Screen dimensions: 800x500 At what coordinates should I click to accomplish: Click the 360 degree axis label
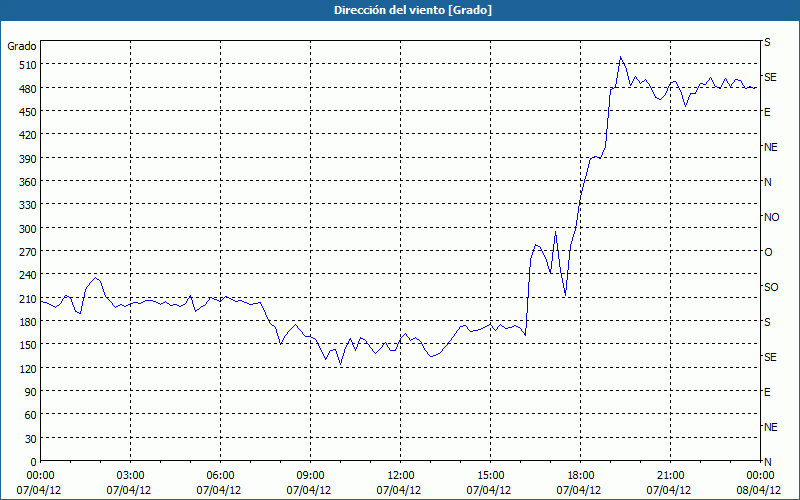pyautogui.click(x=28, y=182)
